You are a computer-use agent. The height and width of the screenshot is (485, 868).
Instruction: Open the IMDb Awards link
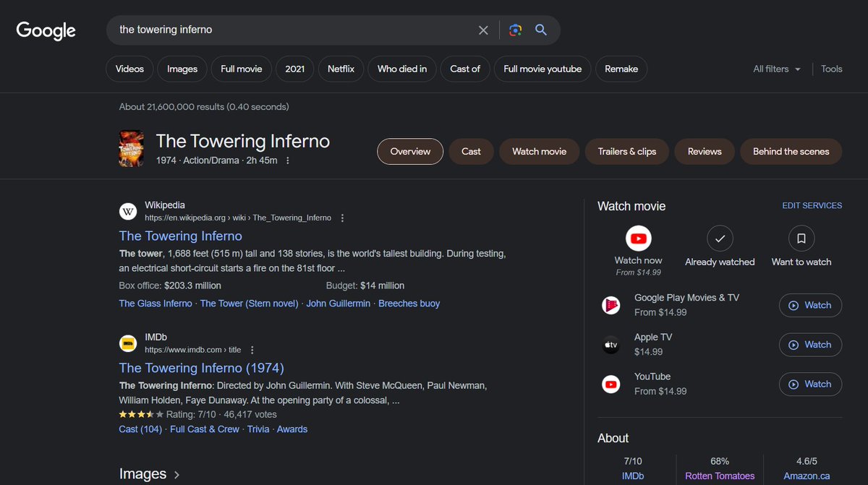coord(292,429)
